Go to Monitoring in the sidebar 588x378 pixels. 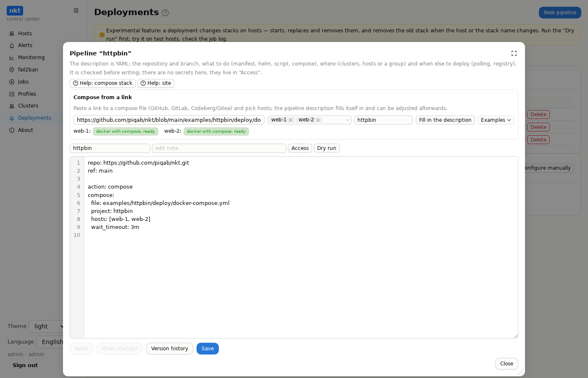[x=31, y=58]
